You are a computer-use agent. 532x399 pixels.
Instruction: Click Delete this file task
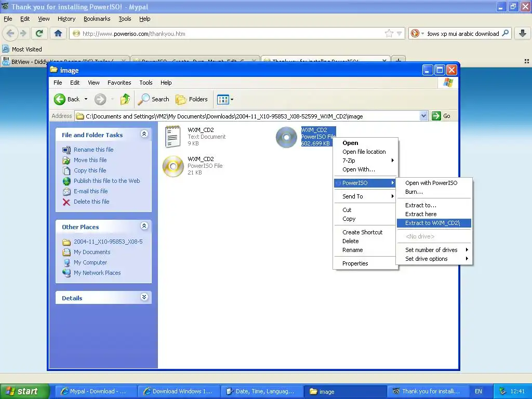coord(91,202)
